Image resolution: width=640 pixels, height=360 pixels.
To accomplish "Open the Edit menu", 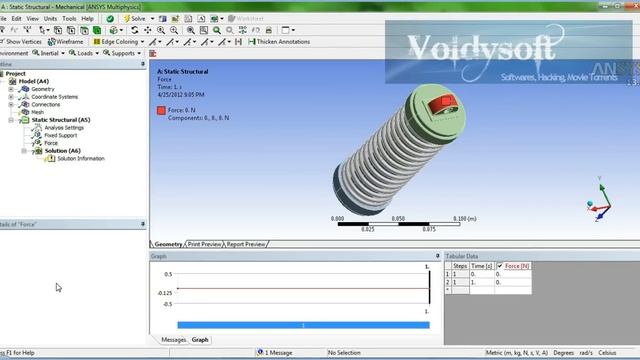I will click(16, 19).
